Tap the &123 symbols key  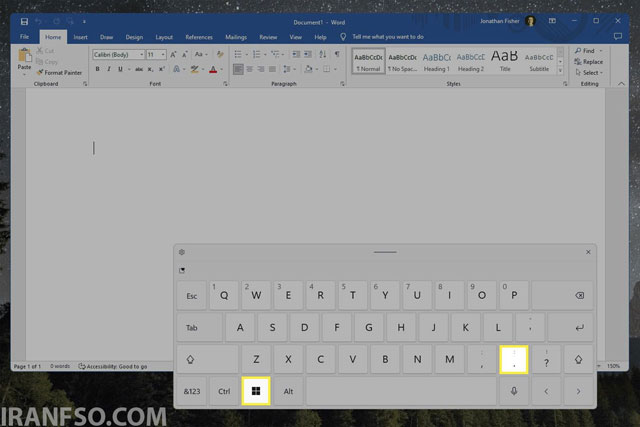(x=192, y=391)
